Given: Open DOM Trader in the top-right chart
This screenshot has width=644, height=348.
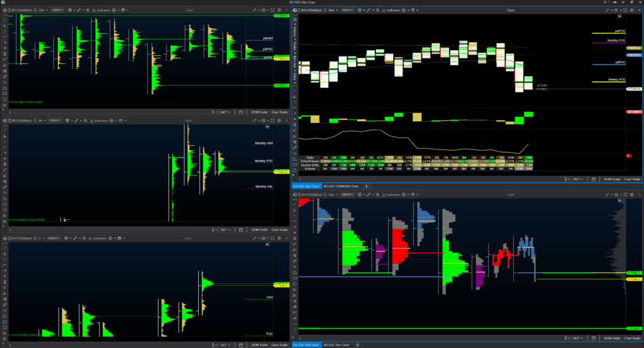Looking at the screenshot, I should coord(612,179).
